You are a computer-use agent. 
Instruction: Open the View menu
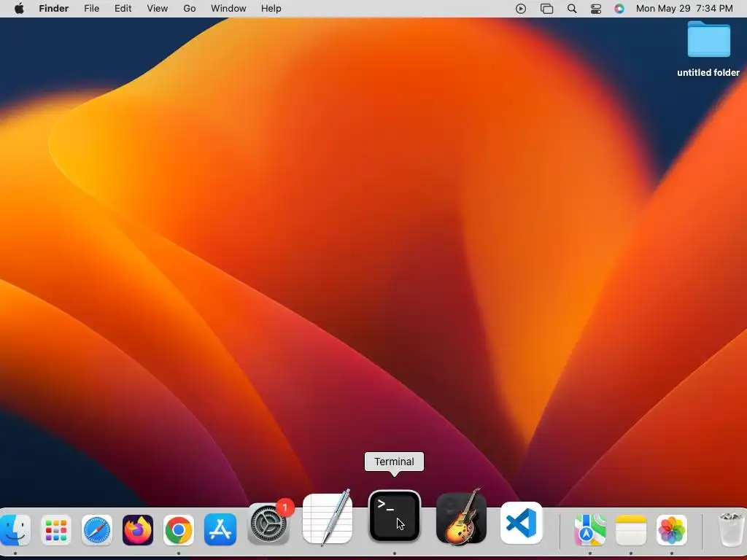158,9
